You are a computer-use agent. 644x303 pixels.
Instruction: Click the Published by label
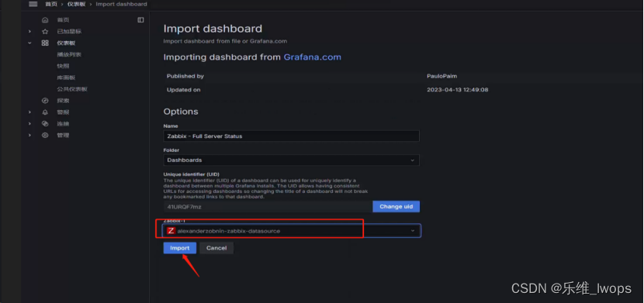point(185,76)
